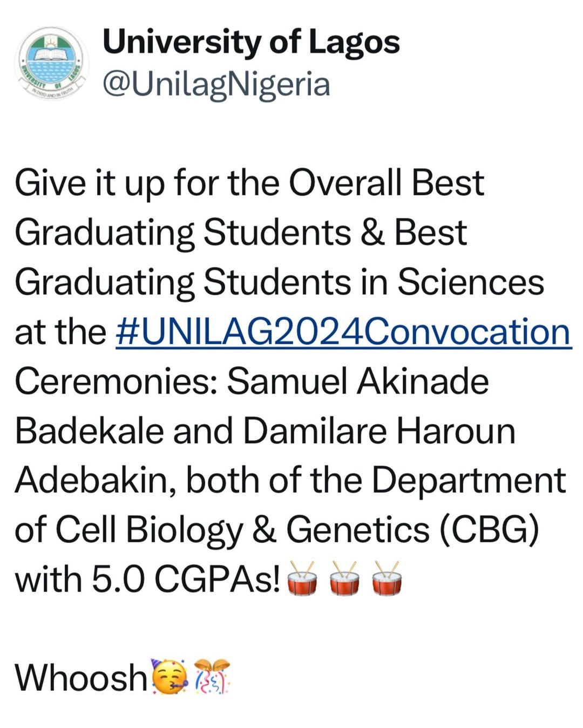Click the party face emoji after Whoosh
The width and height of the screenshot is (583, 728).
(x=170, y=676)
